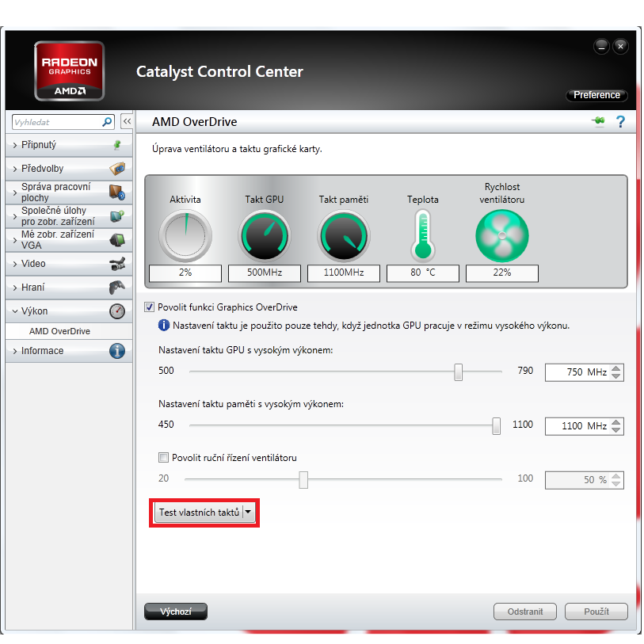Viewport: 644px width, 644px height.
Task: Increase GPU clock with up arrow
Action: click(615, 368)
